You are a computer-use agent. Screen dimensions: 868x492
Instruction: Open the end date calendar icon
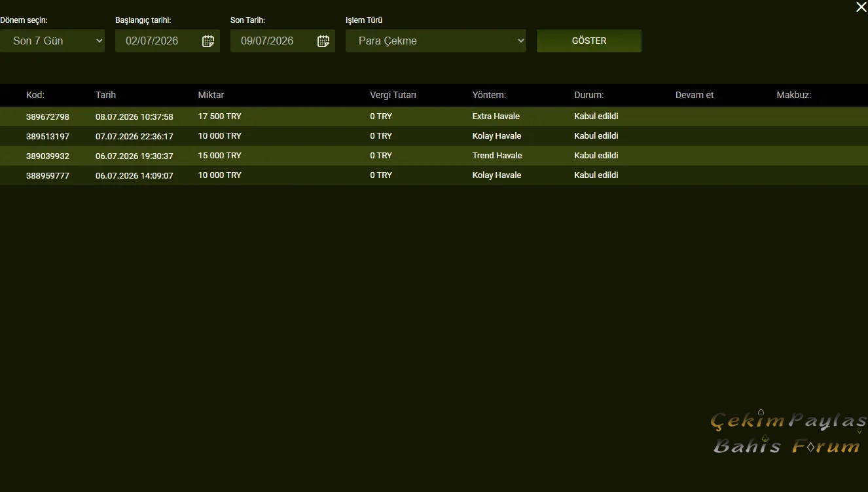[x=323, y=41]
